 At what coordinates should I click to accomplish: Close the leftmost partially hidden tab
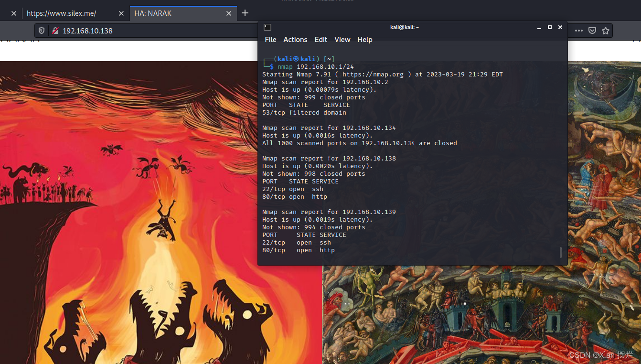(x=13, y=13)
